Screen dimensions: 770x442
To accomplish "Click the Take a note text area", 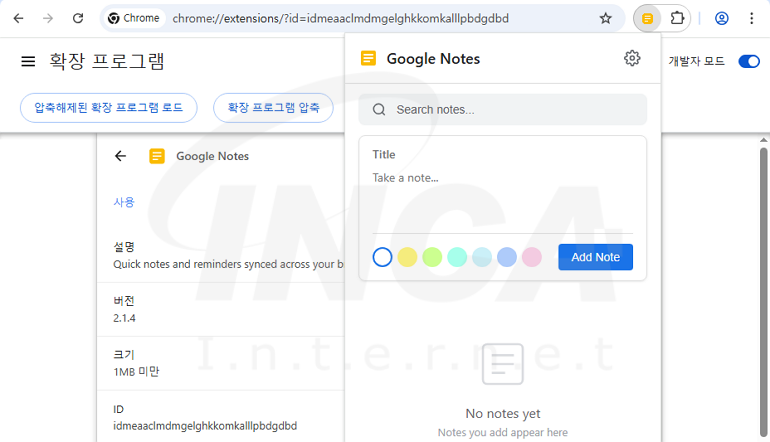I will click(x=502, y=199).
